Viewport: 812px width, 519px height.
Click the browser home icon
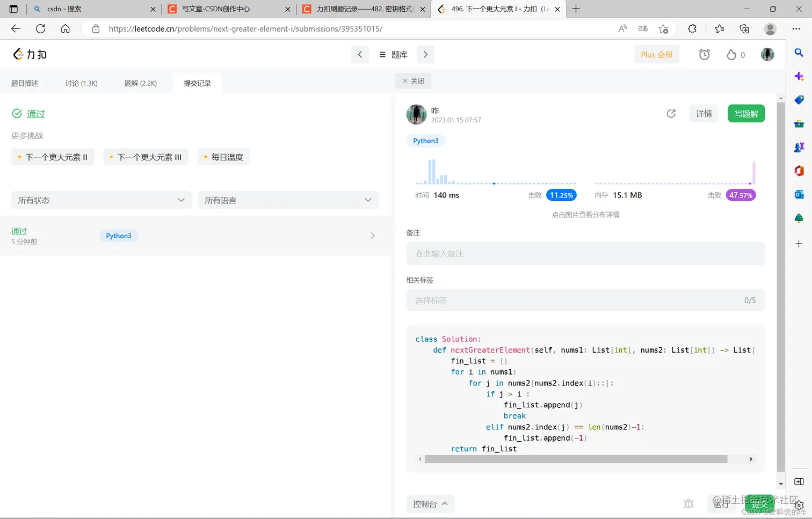tap(65, 29)
